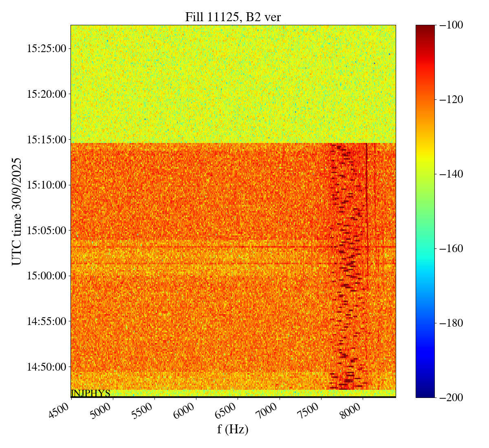Image resolution: width=489 pixels, height=448 pixels.
Task: Click the dark red top of colorbar
Action: point(425,28)
